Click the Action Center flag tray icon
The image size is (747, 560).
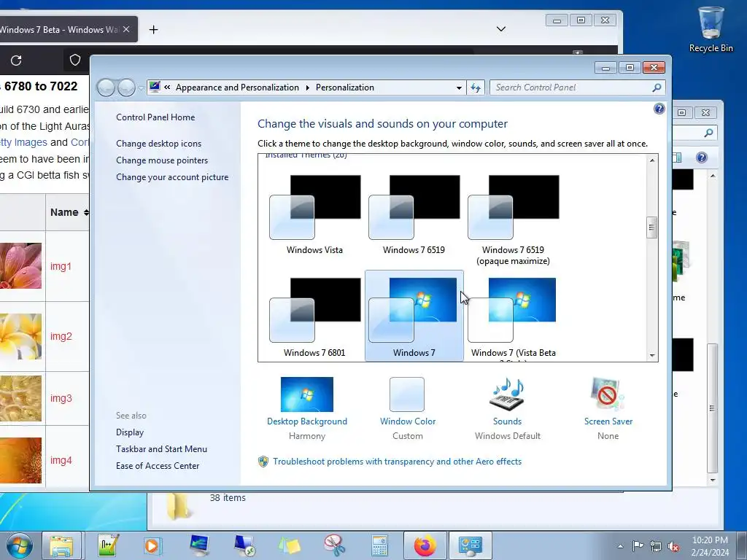point(638,545)
